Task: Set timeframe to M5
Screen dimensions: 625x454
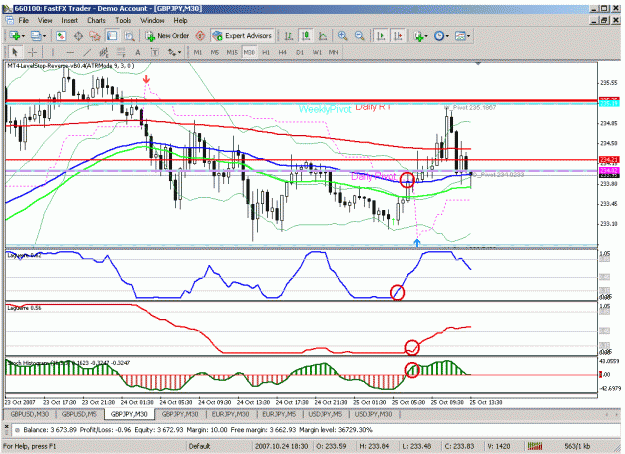Action: [214, 52]
